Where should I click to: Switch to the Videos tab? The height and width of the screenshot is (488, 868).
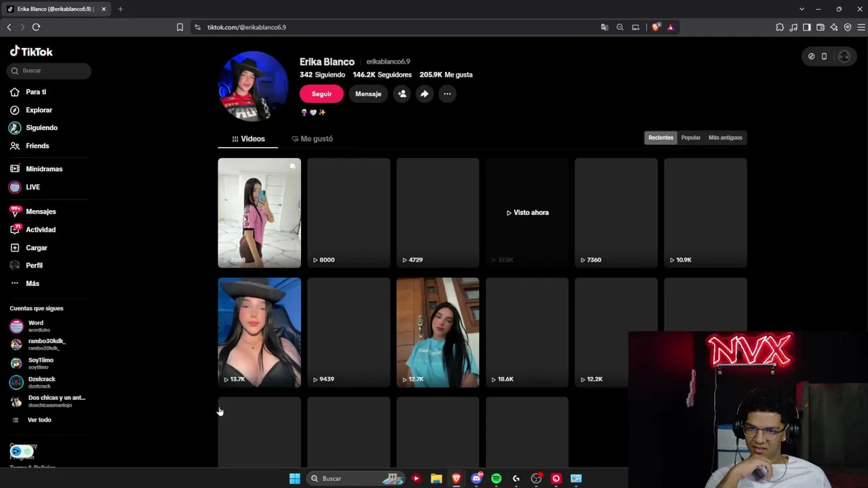tap(248, 139)
